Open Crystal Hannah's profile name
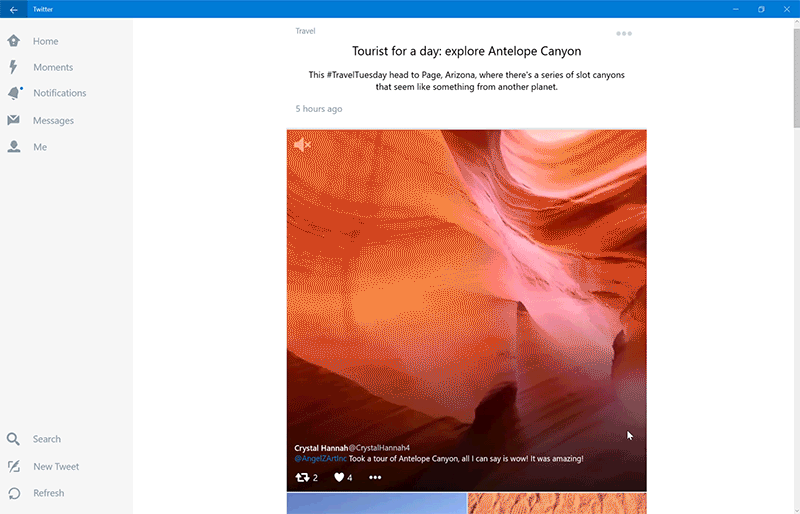The image size is (800, 514). pyautogui.click(x=321, y=448)
